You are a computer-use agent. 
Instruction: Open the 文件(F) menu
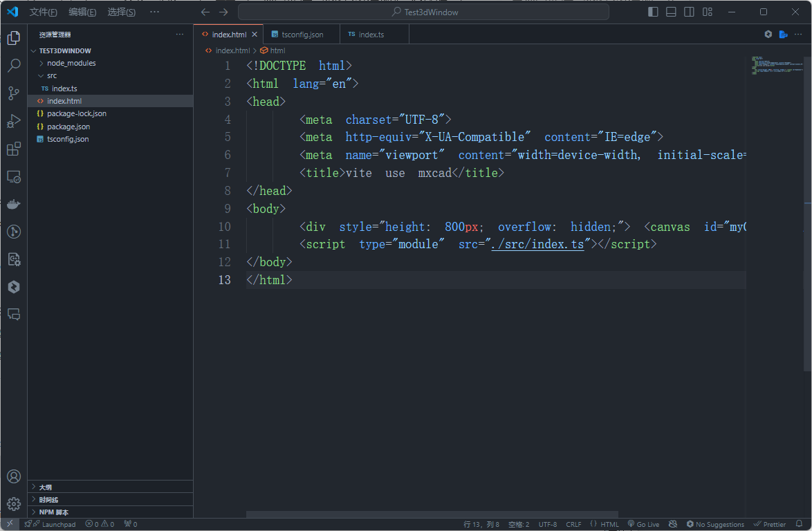tap(43, 12)
